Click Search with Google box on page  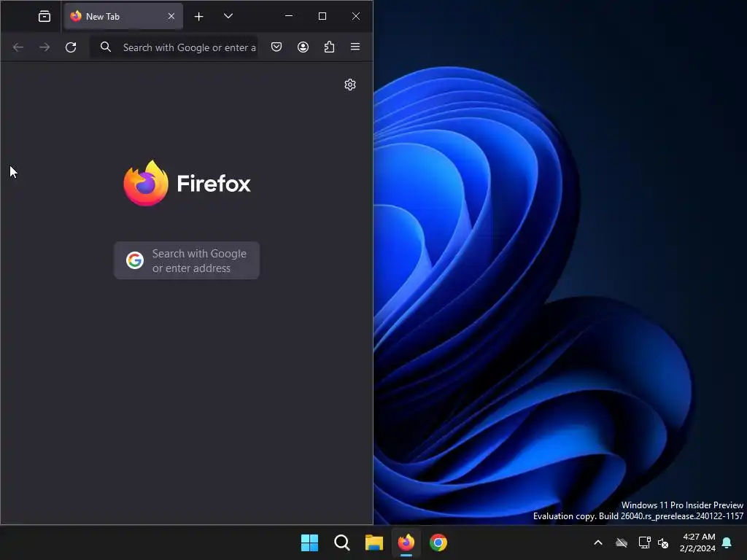[x=187, y=260]
